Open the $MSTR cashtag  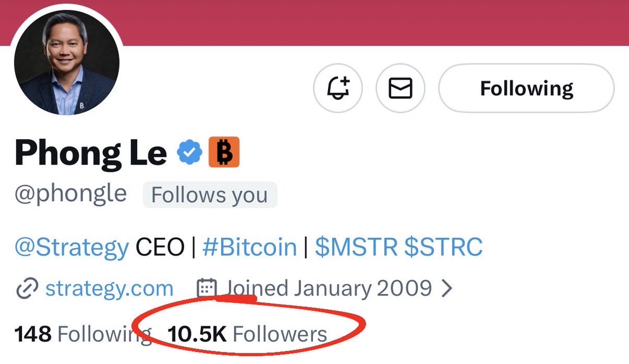356,247
